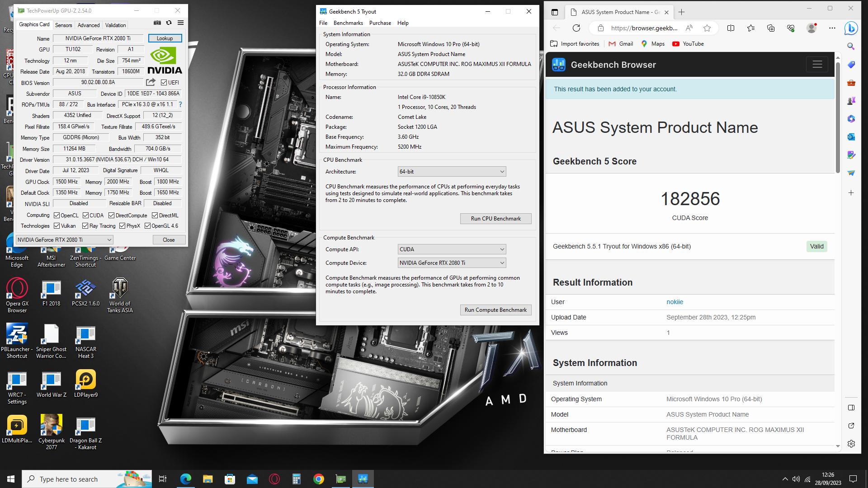
Task: Toggle UEFI checkbox in GPU-Z
Action: [164, 83]
